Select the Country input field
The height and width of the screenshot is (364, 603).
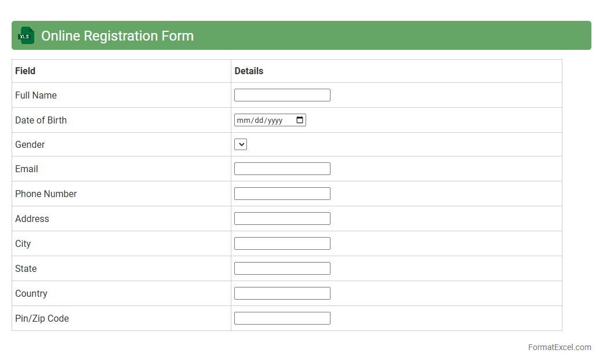coord(282,293)
